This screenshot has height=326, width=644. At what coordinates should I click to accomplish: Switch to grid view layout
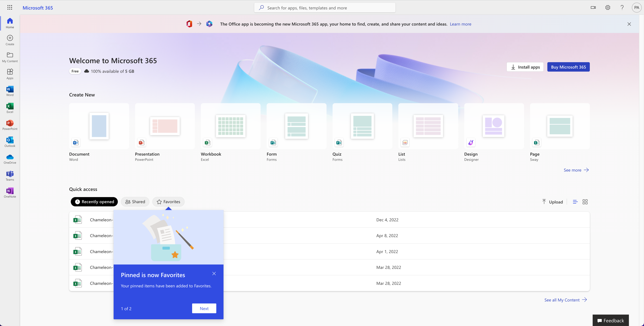pyautogui.click(x=585, y=202)
